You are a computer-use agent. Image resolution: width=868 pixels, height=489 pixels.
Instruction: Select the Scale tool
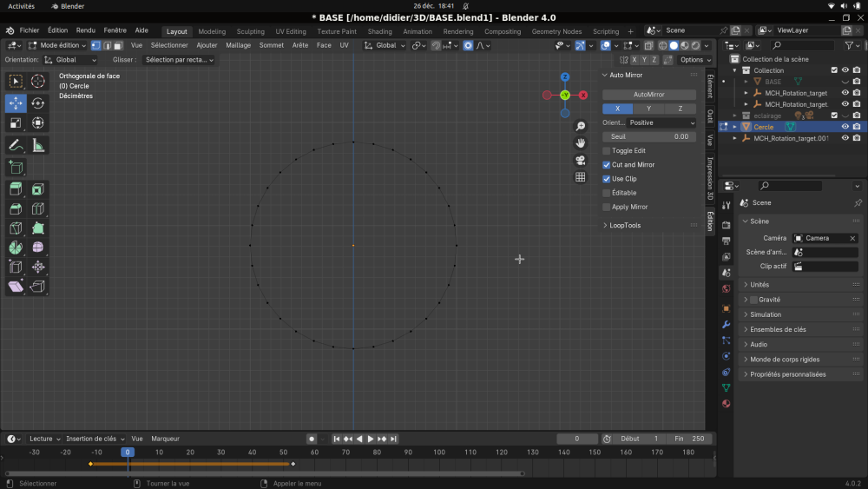[x=16, y=123]
